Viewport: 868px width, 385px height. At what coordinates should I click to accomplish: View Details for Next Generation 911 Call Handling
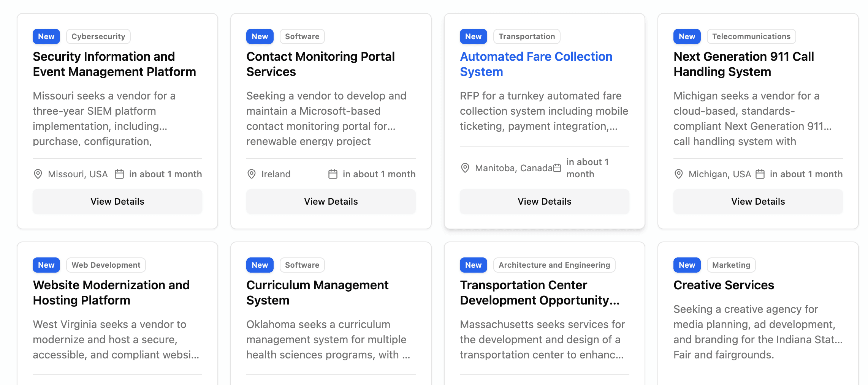coord(758,202)
